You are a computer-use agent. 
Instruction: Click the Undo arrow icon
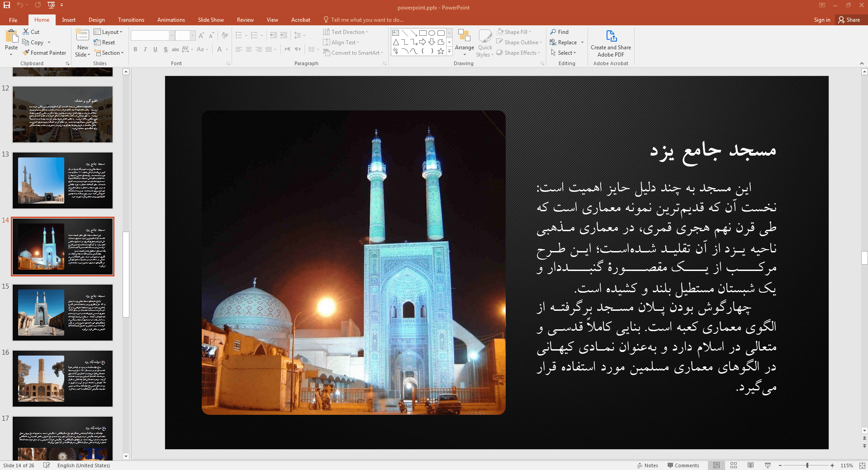[20, 5]
